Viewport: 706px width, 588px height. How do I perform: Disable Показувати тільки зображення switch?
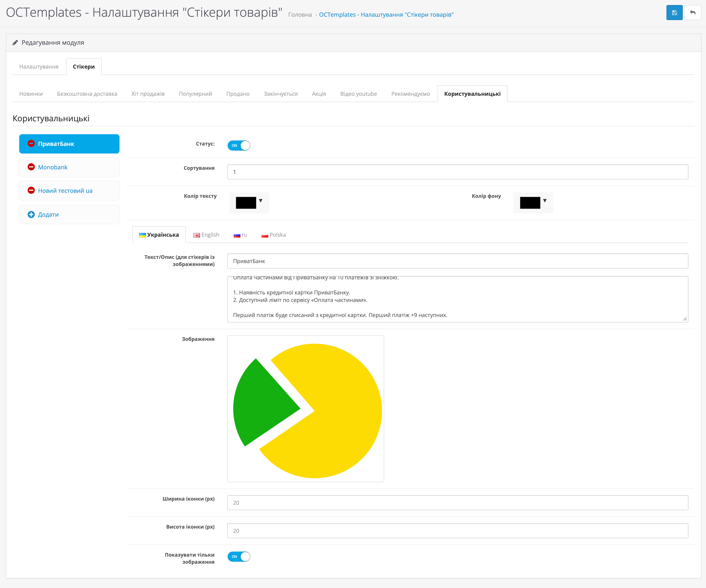click(239, 557)
